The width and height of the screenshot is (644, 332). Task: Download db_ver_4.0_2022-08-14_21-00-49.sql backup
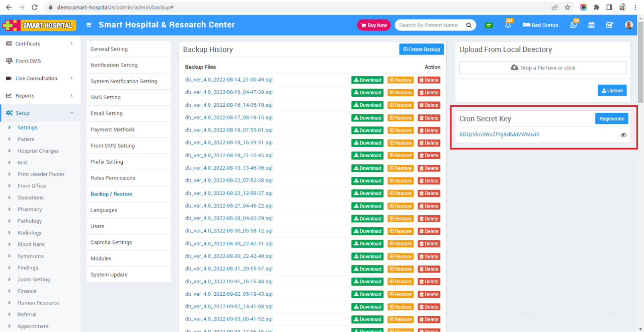[367, 80]
